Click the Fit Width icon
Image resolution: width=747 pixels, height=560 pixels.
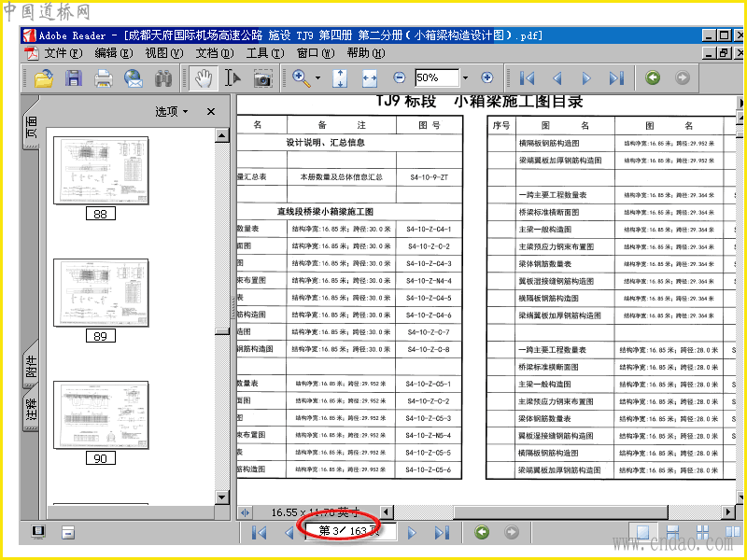pos(370,78)
